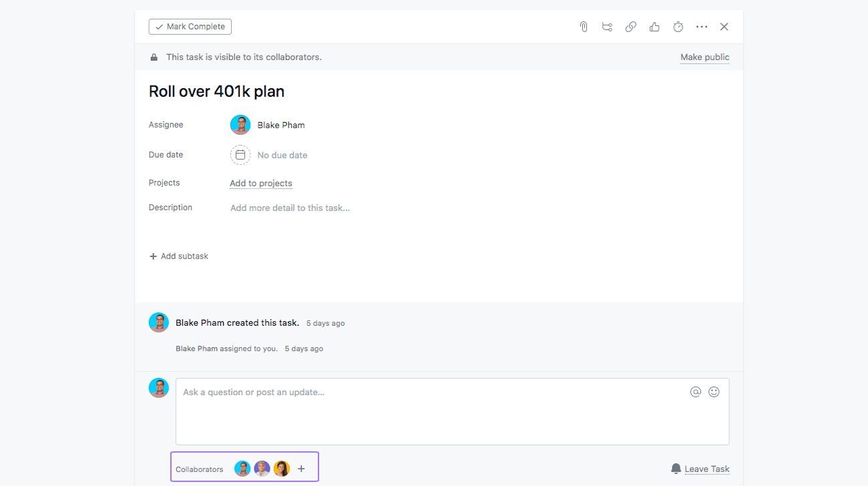Click Blake Pham in 'assigned to you' line
Image resolution: width=868 pixels, height=486 pixels.
pyautogui.click(x=196, y=348)
